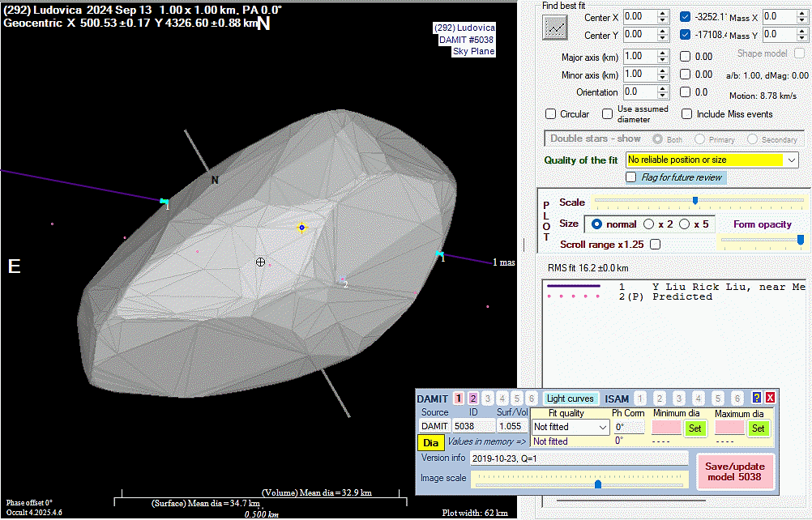Open the DAMIT panel help question mark
Screen dimensions: 812x520
(x=757, y=398)
